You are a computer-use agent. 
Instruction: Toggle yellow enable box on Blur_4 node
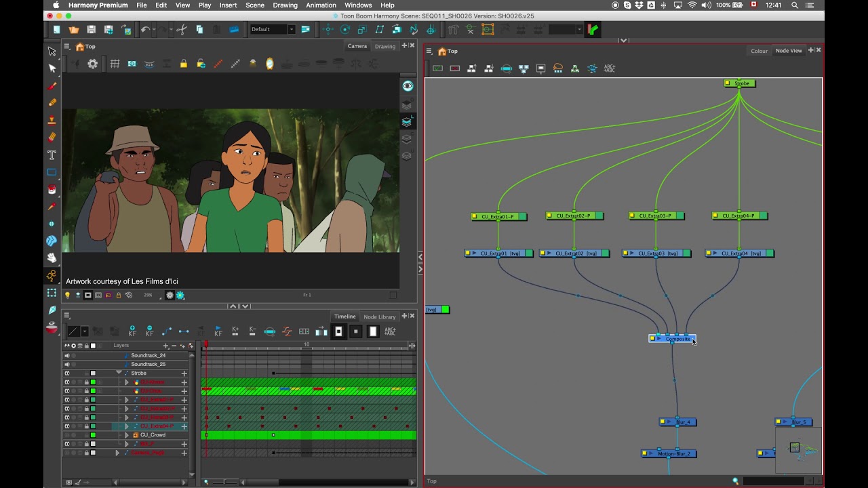[x=663, y=422]
